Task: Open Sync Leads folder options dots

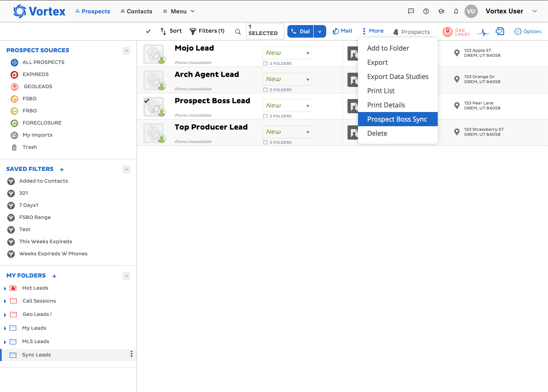Action: (x=132, y=354)
